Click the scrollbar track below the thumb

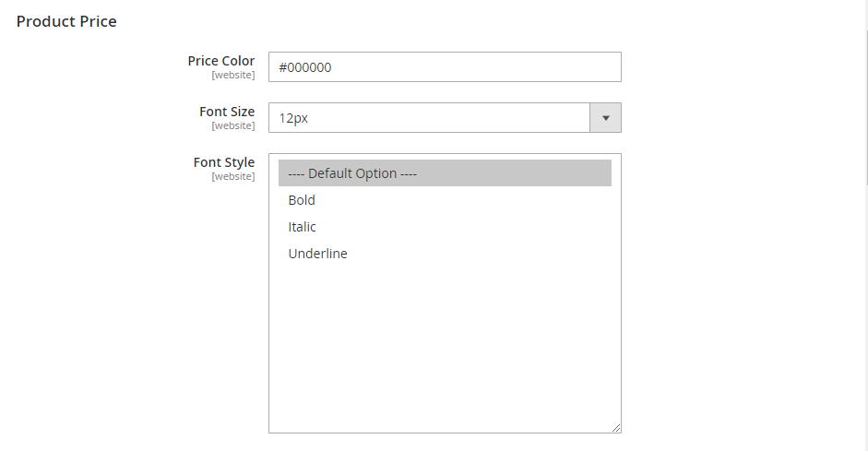point(866,318)
